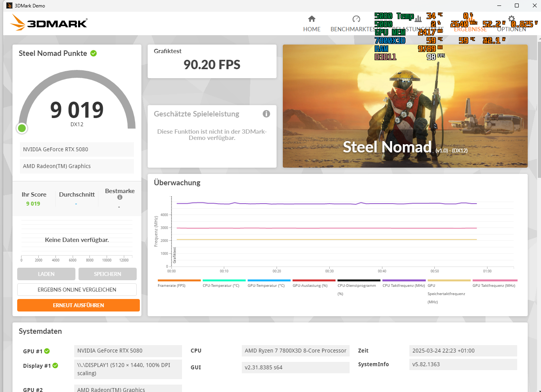Click the green checkmark beside GPU #1
This screenshot has height=392, width=541.
47,351
